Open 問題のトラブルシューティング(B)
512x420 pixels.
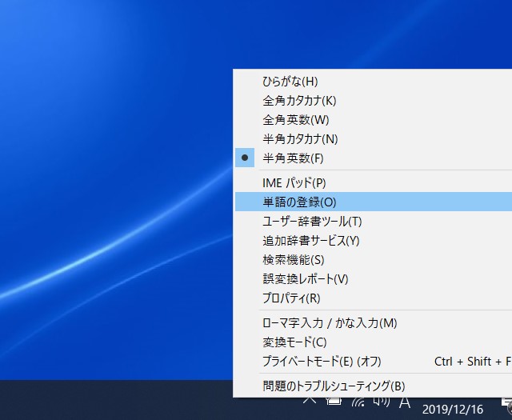374,386
